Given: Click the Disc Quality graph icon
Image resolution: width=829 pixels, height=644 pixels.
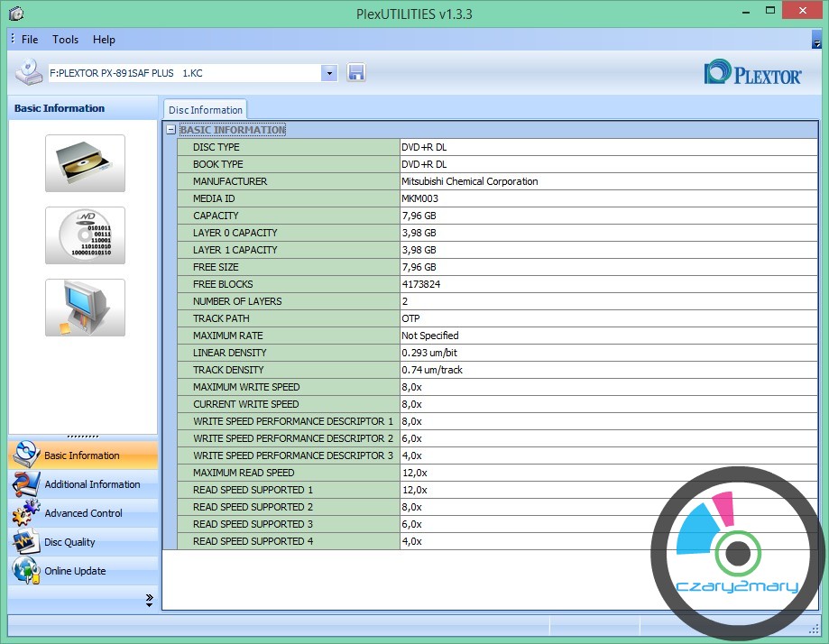Looking at the screenshot, I should [x=25, y=542].
